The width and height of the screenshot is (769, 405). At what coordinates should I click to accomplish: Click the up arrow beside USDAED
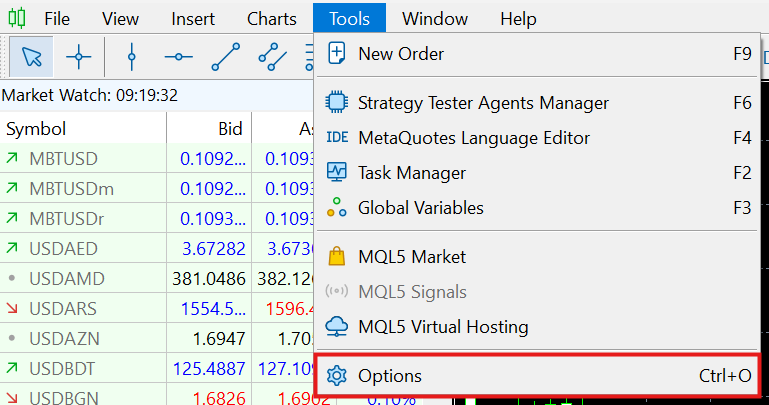[12, 248]
